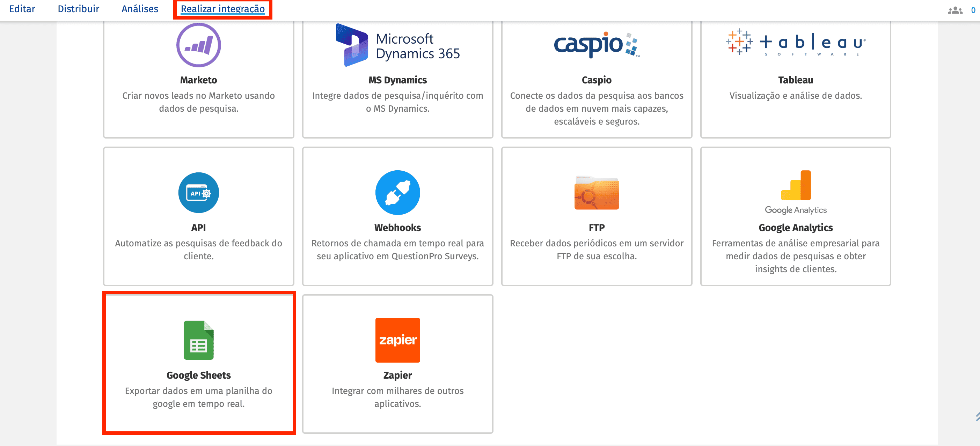The image size is (980, 446).
Task: Click the Google Sheets card title
Action: [198, 375]
